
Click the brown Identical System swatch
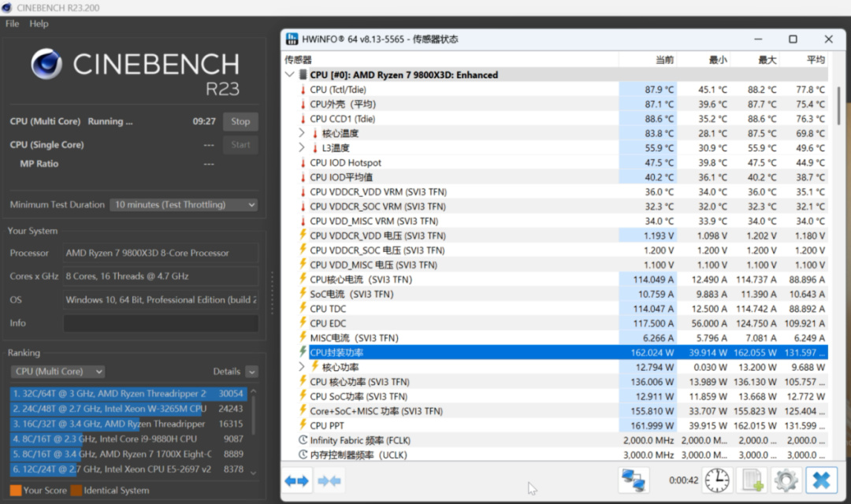pyautogui.click(x=76, y=491)
